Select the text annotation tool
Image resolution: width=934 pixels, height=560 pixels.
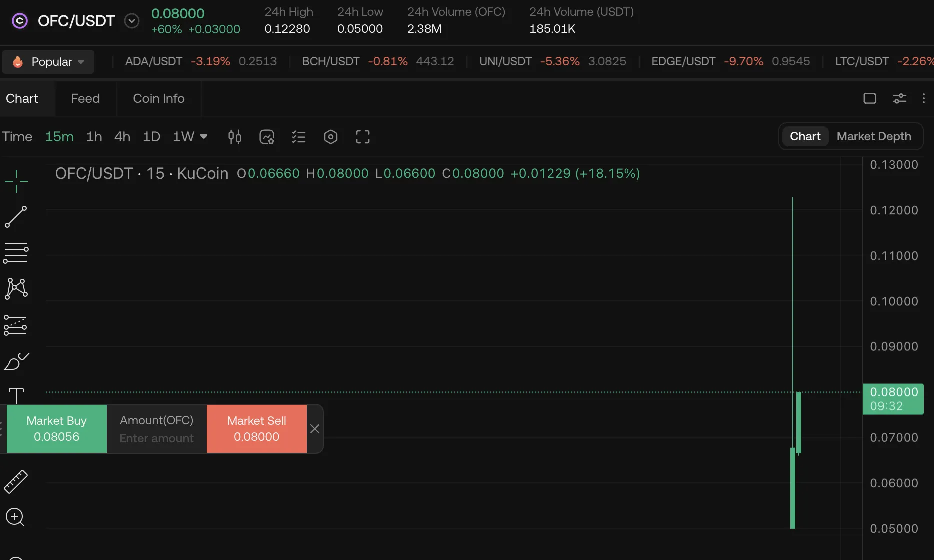click(16, 395)
